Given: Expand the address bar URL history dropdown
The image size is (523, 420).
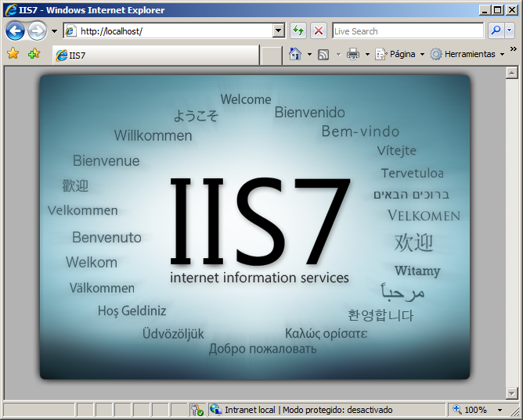Looking at the screenshot, I should click(x=278, y=31).
